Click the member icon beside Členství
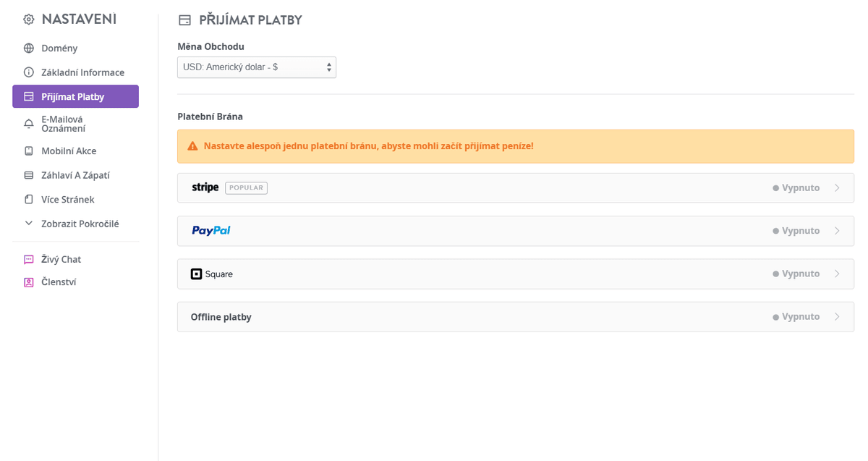Screen dimensions: 868x461 tap(29, 282)
